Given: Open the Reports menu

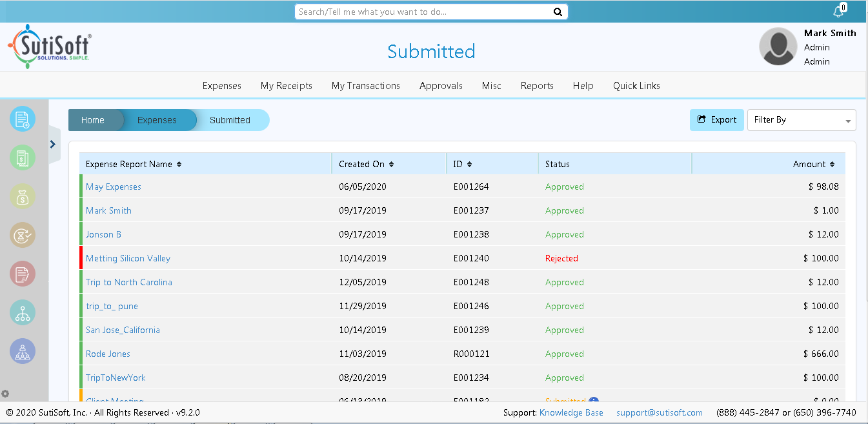Looking at the screenshot, I should 537,86.
